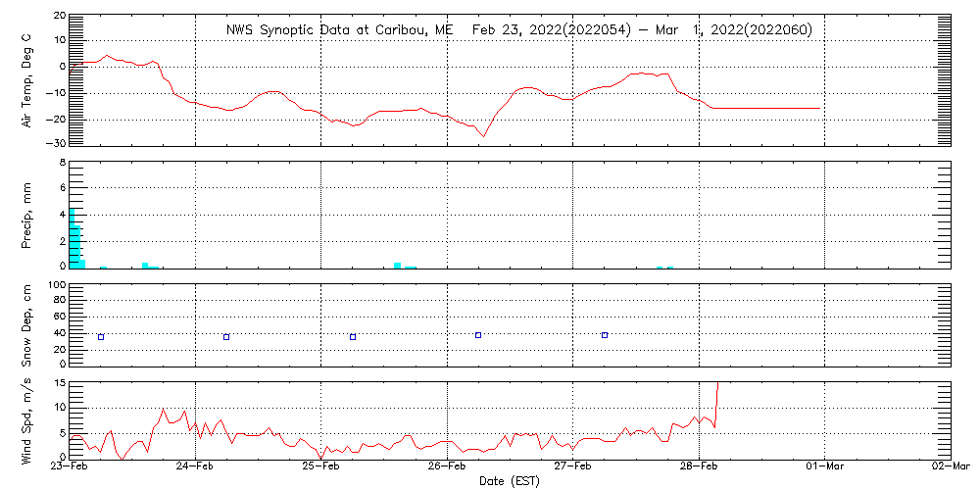
Task: Click the snow depth marker on 27-Feb
Action: pyautogui.click(x=605, y=335)
